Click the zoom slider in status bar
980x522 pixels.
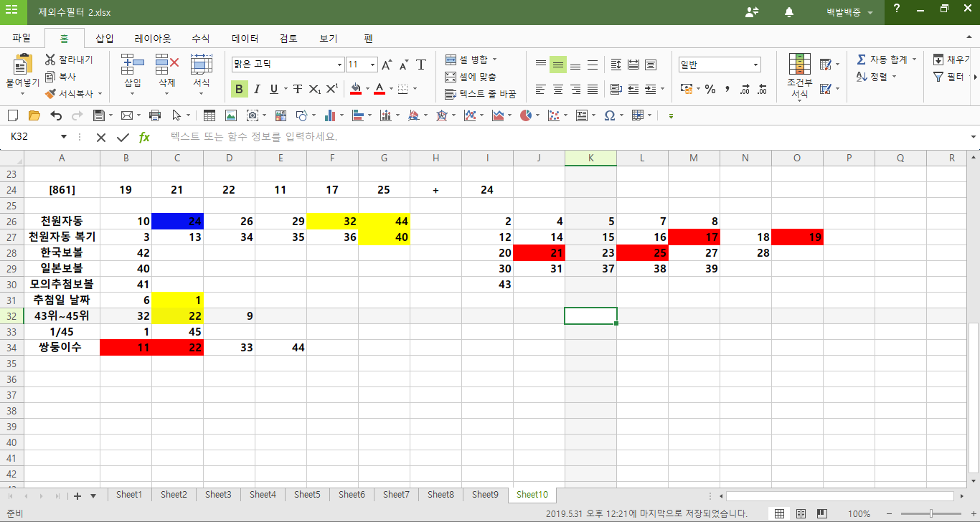pyautogui.click(x=930, y=513)
